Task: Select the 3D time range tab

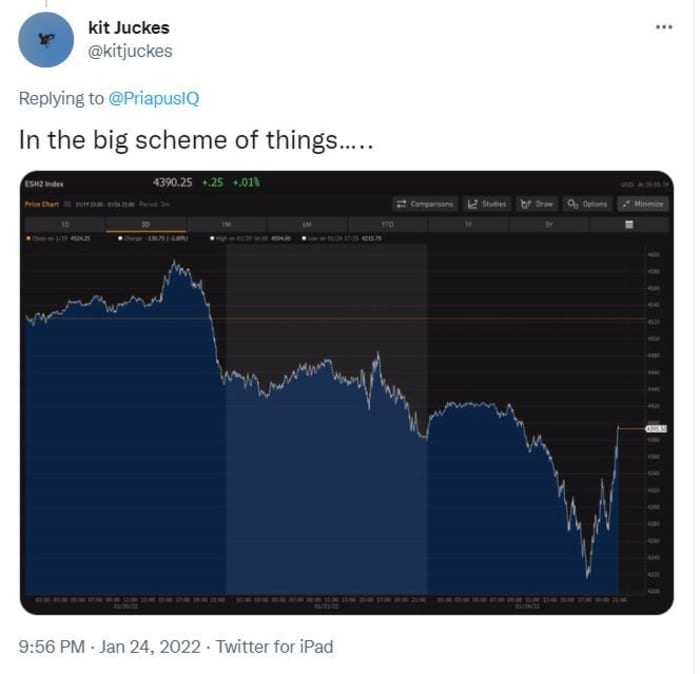Action: point(146,225)
